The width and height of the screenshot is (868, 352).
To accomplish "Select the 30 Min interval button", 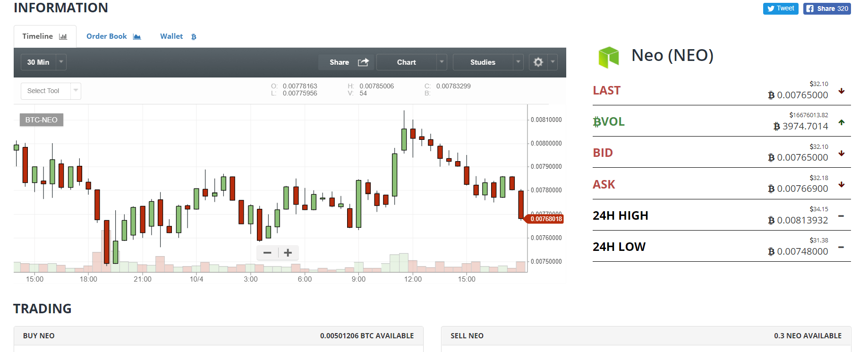I will click(38, 62).
